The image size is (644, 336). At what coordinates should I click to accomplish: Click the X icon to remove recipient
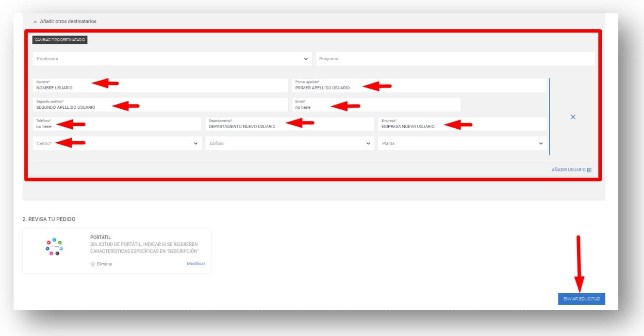(573, 117)
